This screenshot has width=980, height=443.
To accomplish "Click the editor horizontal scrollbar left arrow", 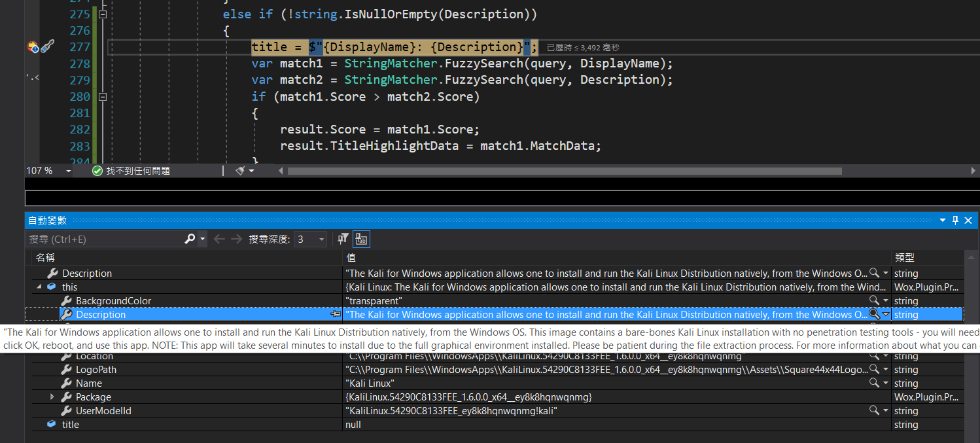I will click(281, 171).
